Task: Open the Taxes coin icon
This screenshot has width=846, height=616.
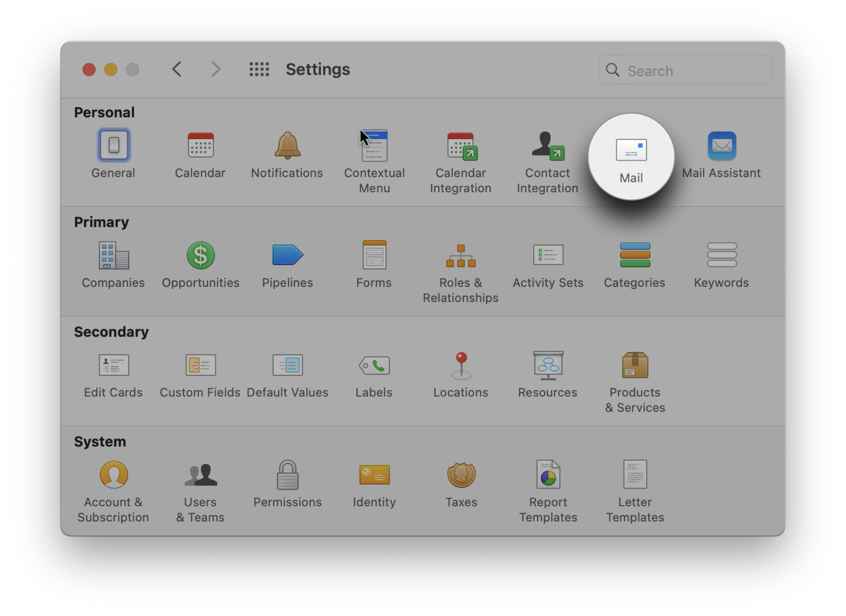Action: click(x=461, y=475)
